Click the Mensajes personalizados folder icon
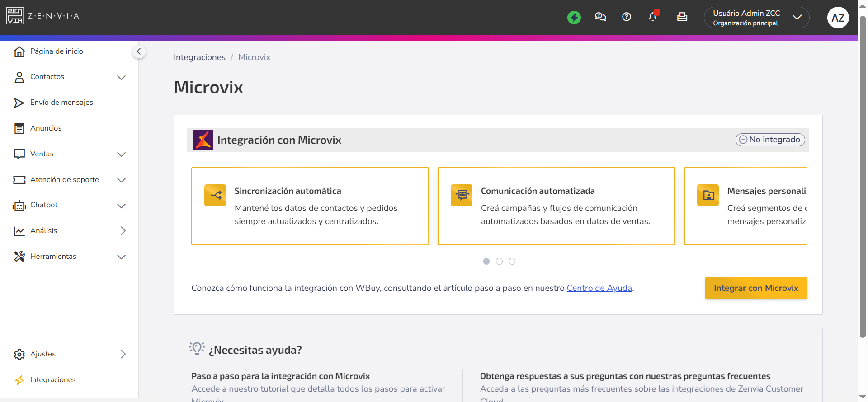The image size is (868, 402). point(708,195)
